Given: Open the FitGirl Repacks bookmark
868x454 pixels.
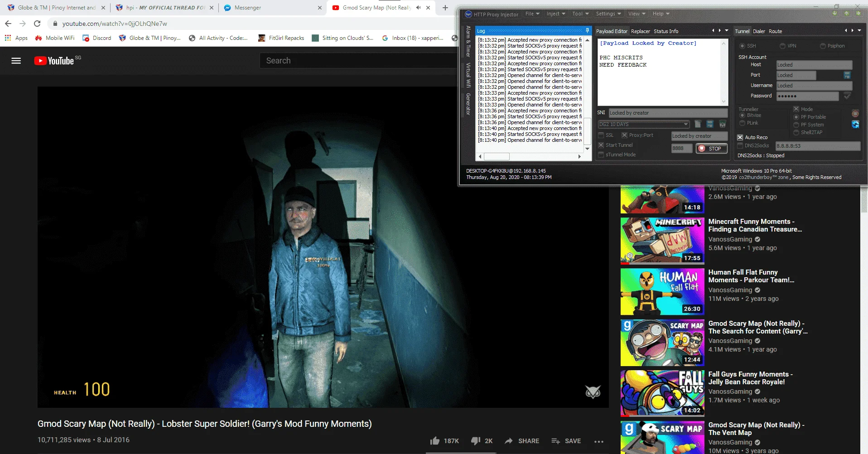Looking at the screenshot, I should coord(281,38).
